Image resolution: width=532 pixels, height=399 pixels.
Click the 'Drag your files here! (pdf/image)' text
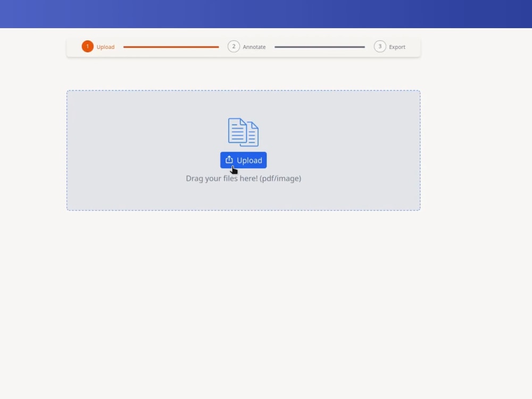point(243,178)
